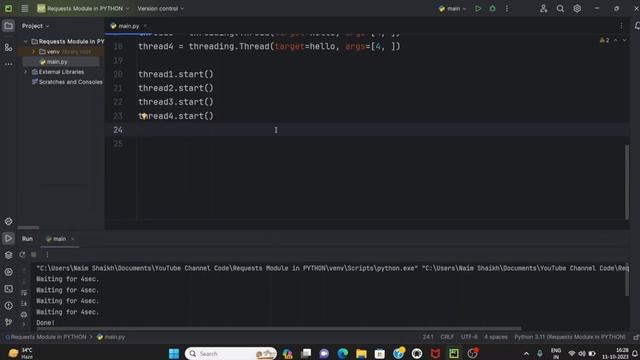640x360 pixels.
Task: Open the Problems tool window
Action: (8, 305)
